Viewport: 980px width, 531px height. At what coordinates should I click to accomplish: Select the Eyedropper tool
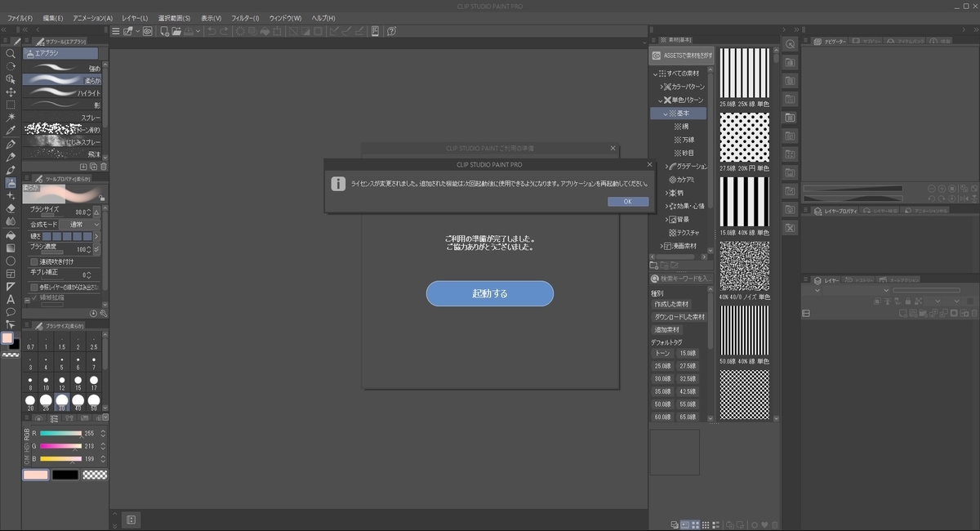pyautogui.click(x=11, y=131)
